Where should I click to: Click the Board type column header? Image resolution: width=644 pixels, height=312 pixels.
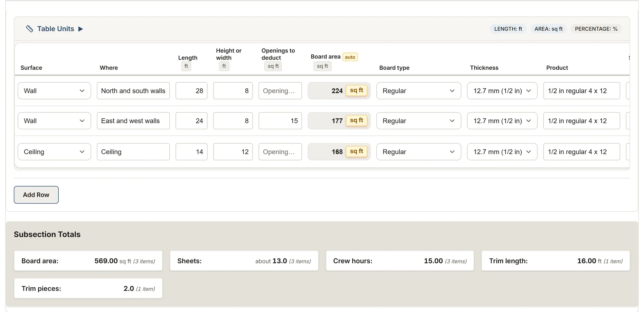394,68
